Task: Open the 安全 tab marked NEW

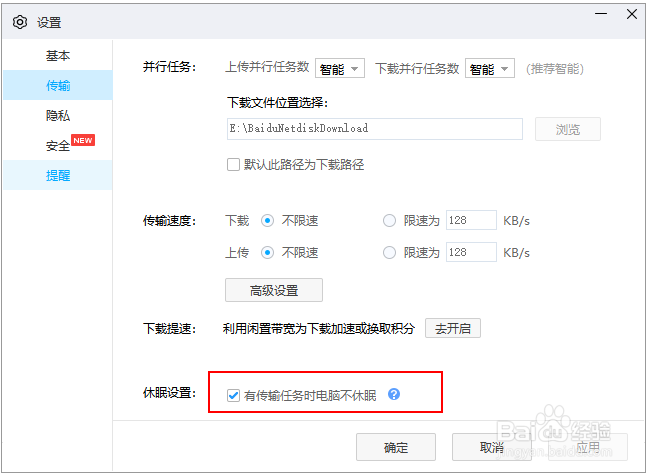Action: 58,145
